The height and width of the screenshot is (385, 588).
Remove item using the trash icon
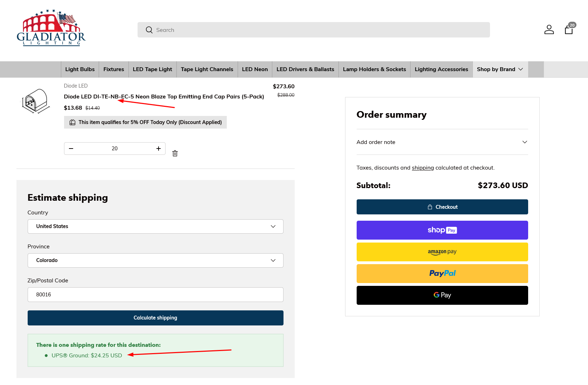175,153
